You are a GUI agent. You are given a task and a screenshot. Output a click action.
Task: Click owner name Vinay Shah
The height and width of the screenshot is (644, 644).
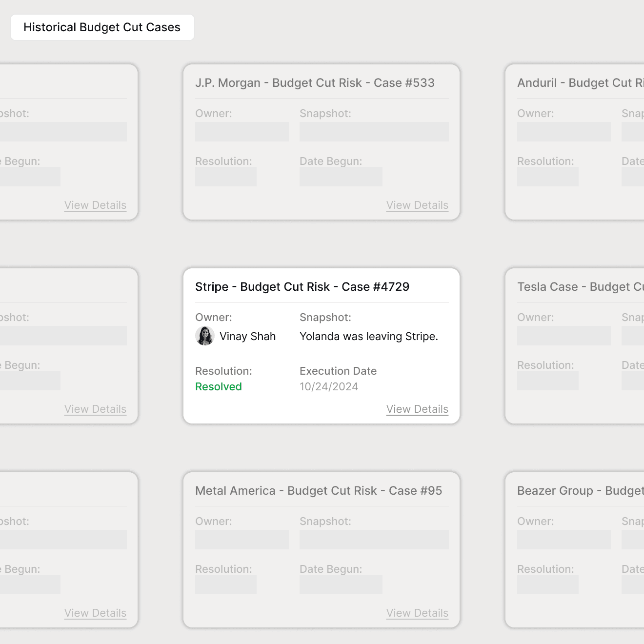pos(247,336)
